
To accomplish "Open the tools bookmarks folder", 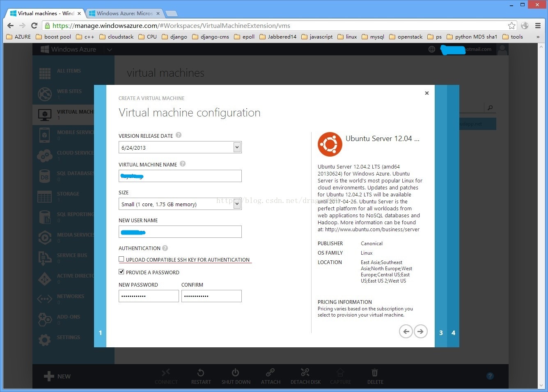I will click(513, 37).
